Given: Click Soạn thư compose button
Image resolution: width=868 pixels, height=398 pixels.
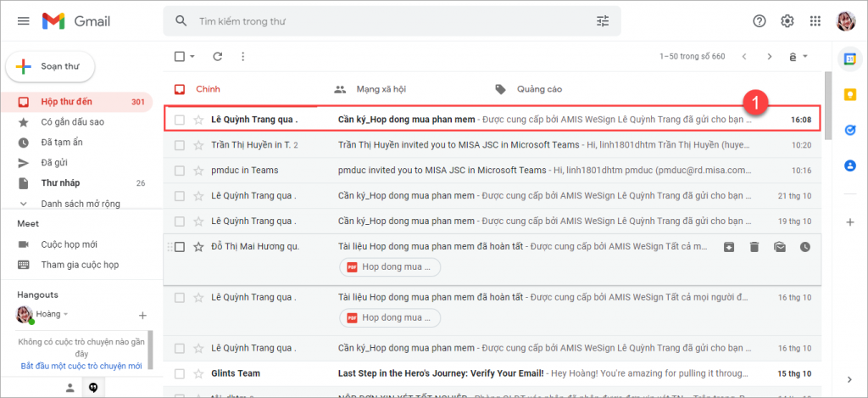Looking at the screenshot, I should (x=50, y=66).
